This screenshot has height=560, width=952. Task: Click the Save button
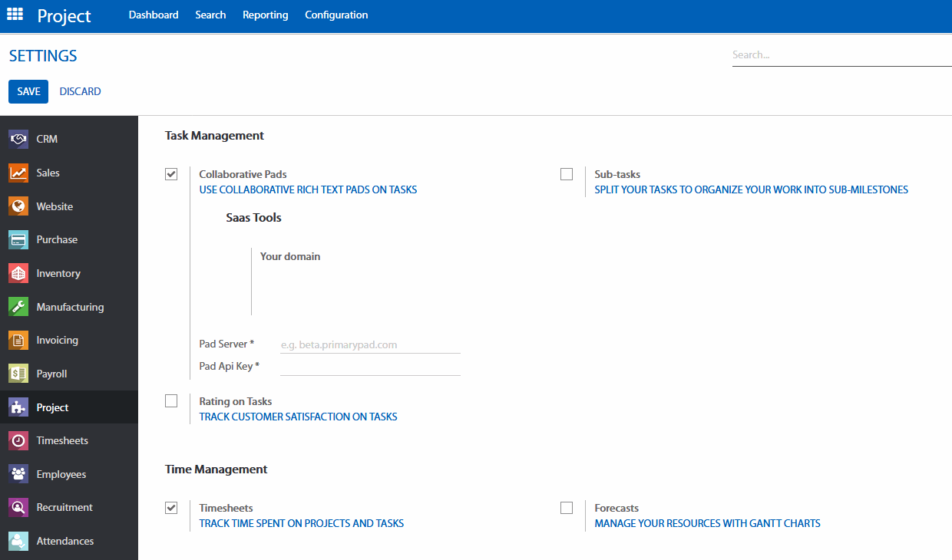click(28, 91)
